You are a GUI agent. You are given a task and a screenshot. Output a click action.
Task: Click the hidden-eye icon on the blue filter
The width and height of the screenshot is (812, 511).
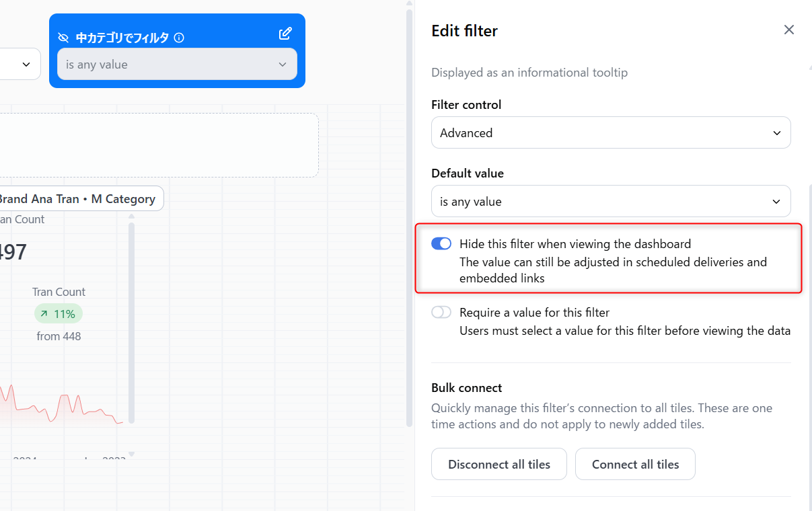coord(64,38)
